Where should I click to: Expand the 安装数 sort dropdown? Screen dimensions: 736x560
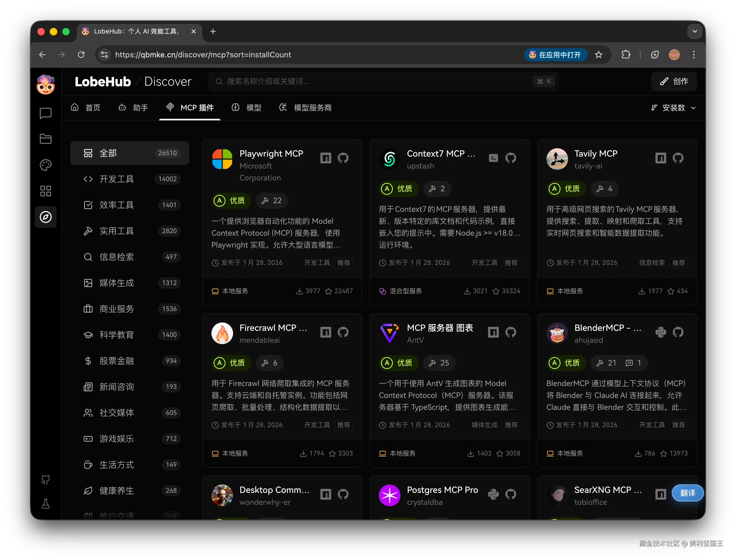coord(673,108)
